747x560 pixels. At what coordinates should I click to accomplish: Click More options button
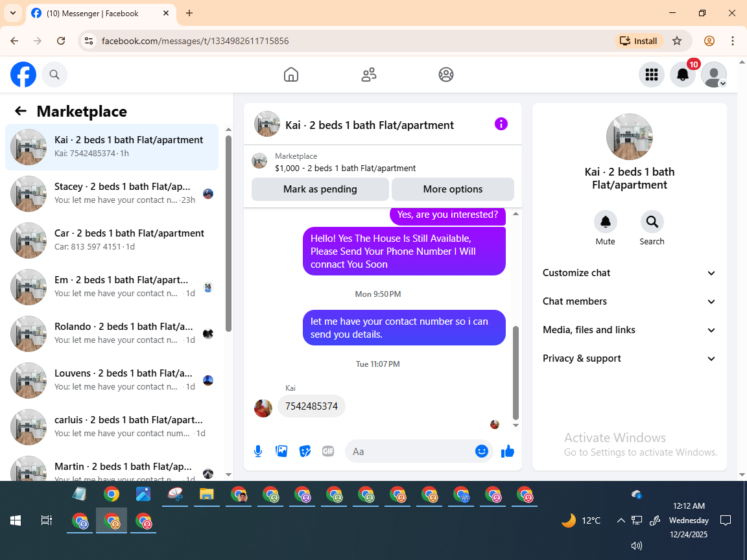(453, 189)
